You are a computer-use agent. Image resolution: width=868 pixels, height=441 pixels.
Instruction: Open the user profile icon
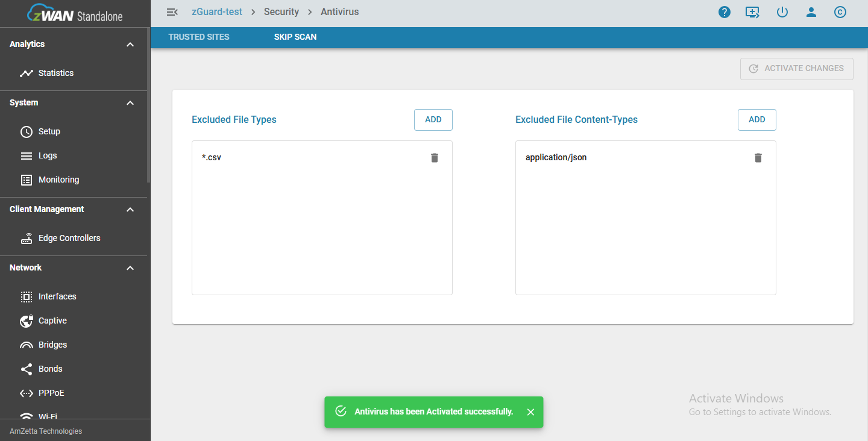pyautogui.click(x=811, y=12)
